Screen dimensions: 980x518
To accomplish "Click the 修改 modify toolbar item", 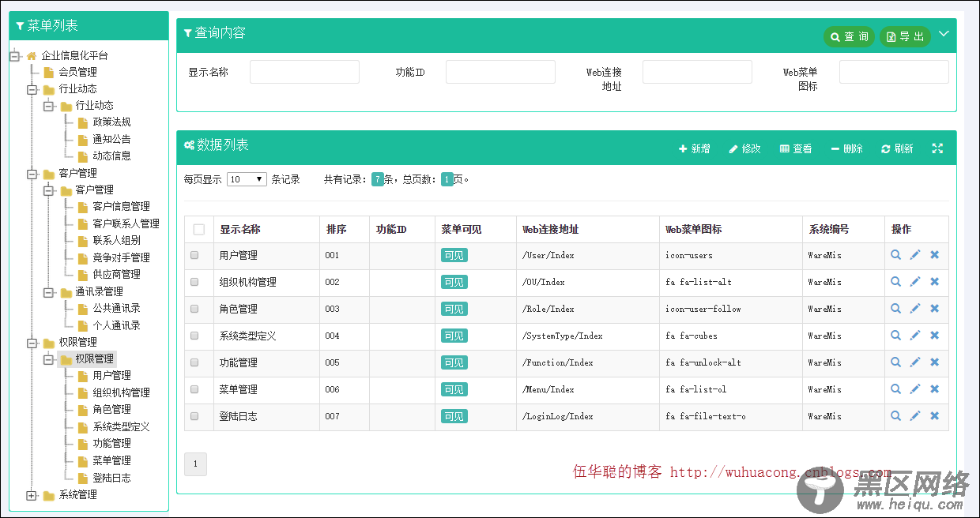I will click(x=744, y=148).
